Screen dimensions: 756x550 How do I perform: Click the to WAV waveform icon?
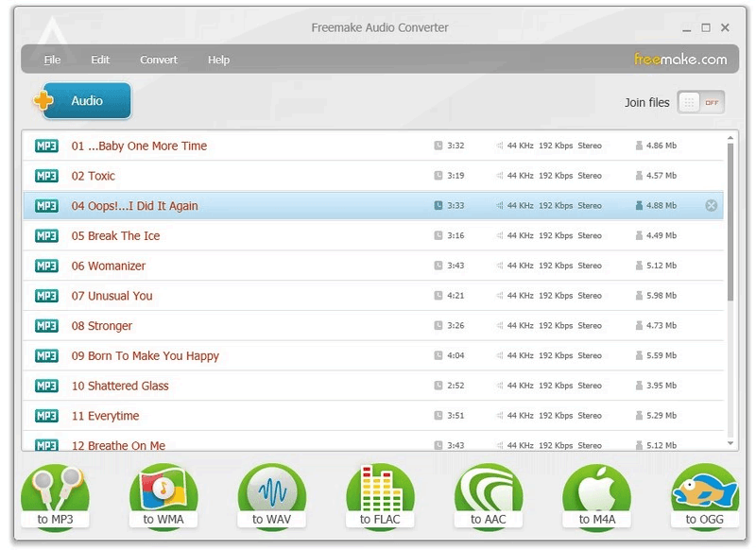(272, 496)
